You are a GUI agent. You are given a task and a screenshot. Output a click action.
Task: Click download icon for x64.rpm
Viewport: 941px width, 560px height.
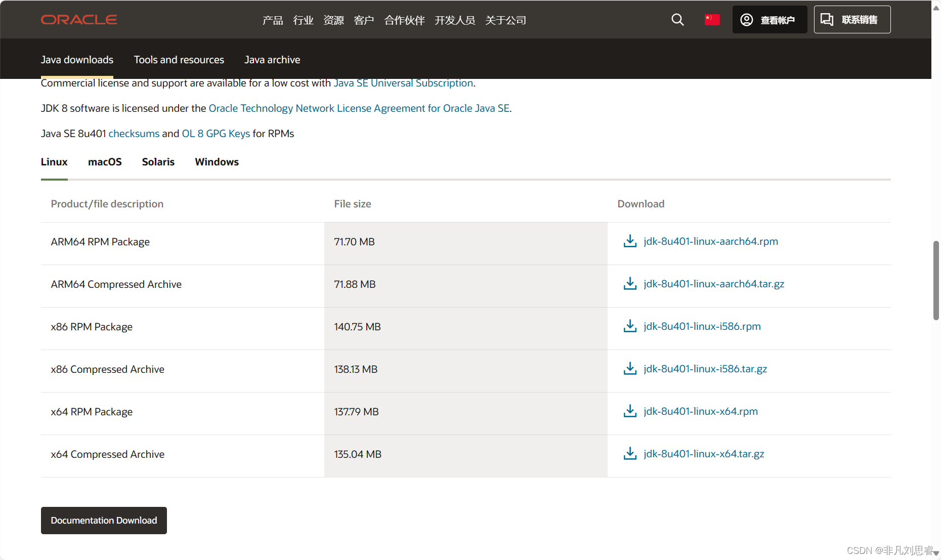(630, 411)
